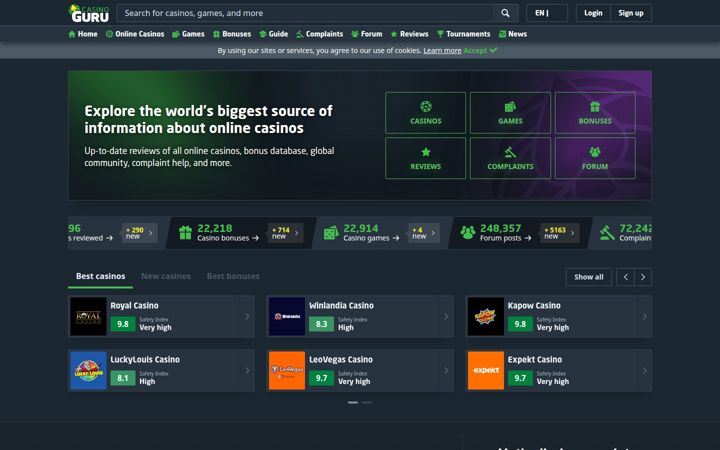Image resolution: width=720 pixels, height=450 pixels.
Task: Click the gift icon beside 22,218 bonuses
Action: point(186,233)
